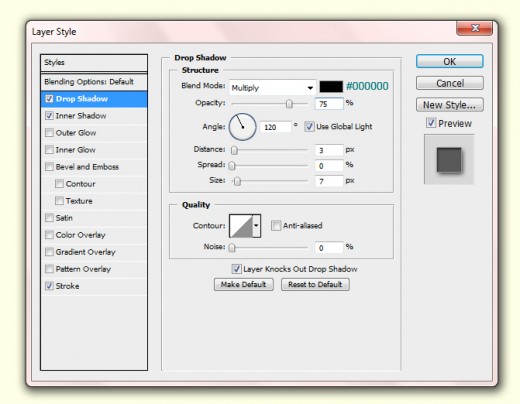Click the Distance value field
Screen dimensions: 520x404
329,150
